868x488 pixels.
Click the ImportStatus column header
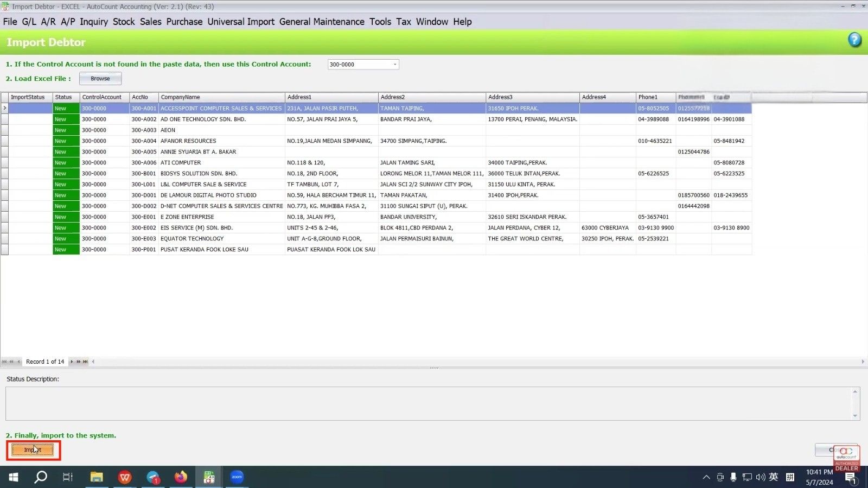point(30,97)
